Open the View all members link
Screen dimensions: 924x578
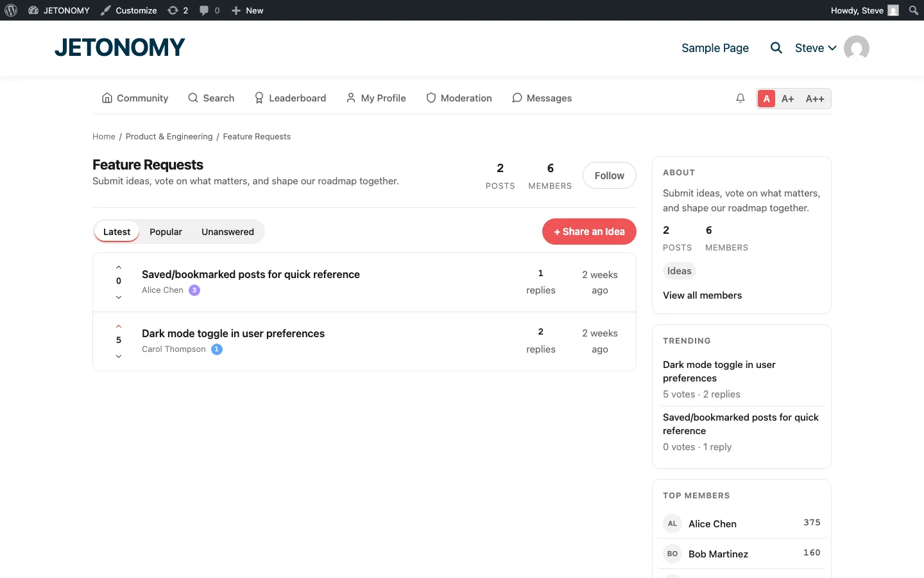(x=702, y=295)
